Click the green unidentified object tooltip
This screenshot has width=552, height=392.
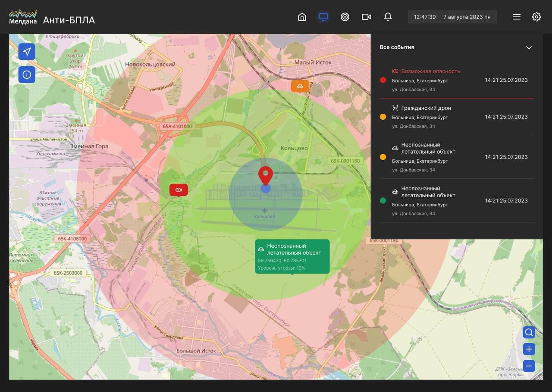[292, 256]
